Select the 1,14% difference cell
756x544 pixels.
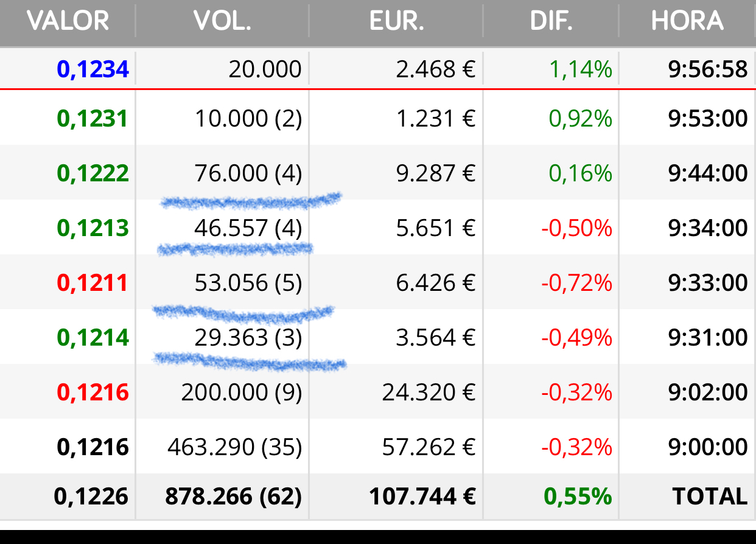580,69
